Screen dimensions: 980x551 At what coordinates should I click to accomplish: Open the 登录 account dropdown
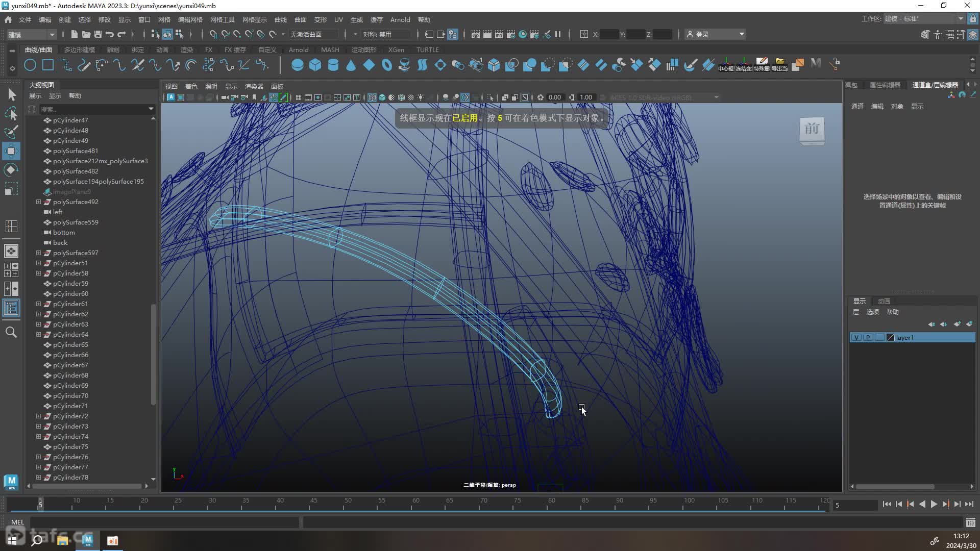point(716,34)
